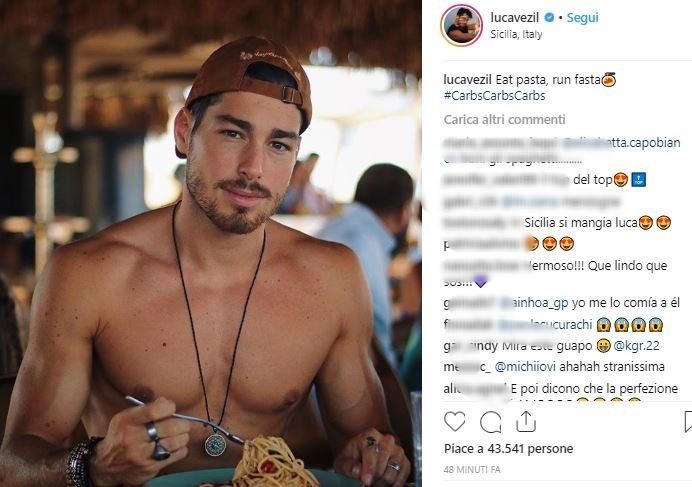
Task: Click the main photo of the post
Action: [211, 243]
